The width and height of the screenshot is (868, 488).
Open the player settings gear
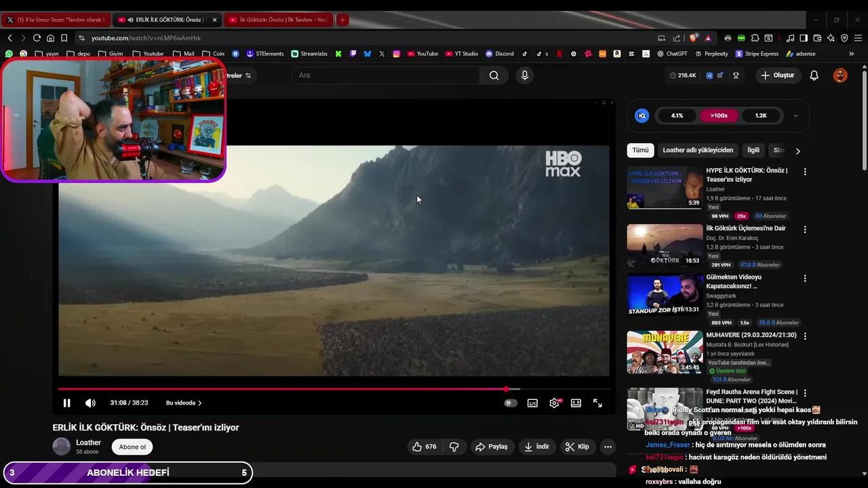(554, 403)
